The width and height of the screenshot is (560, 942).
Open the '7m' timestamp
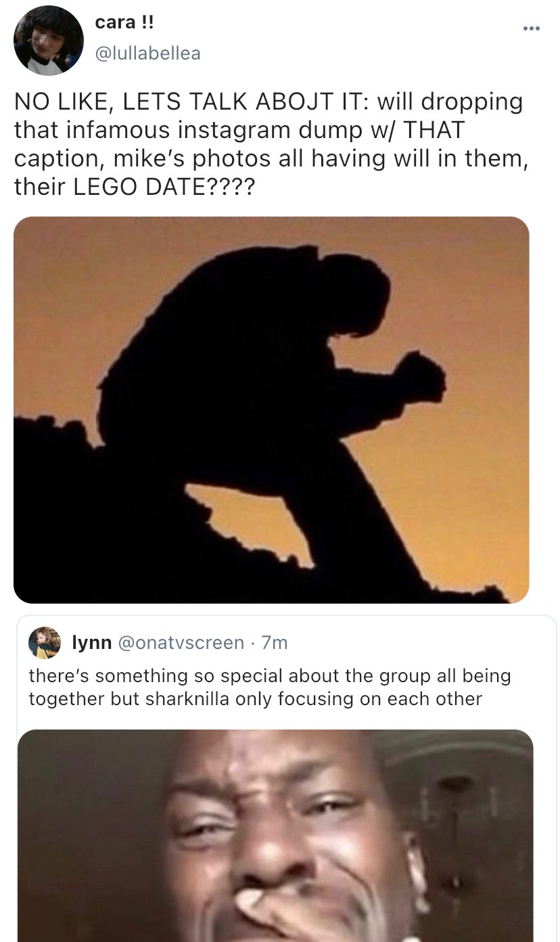[x=275, y=642]
